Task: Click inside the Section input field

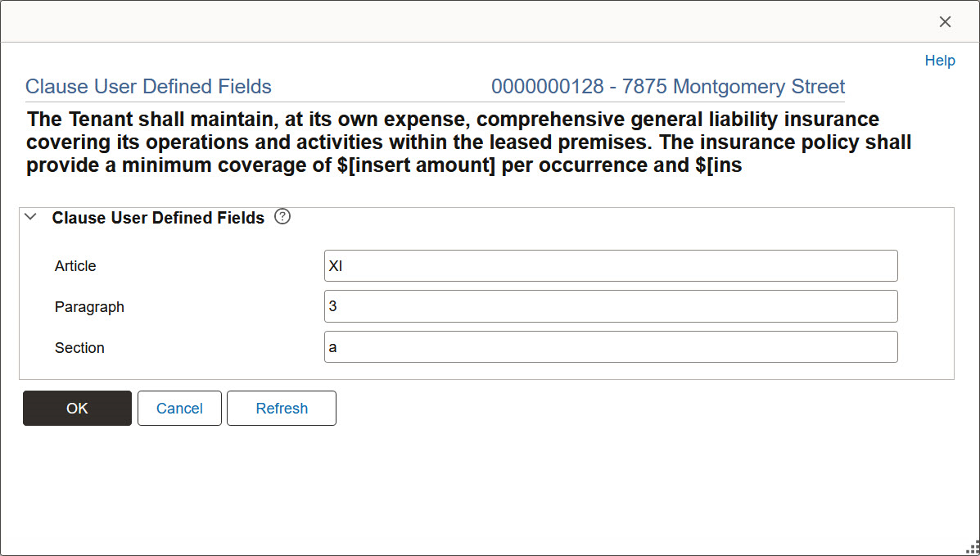Action: (x=610, y=346)
